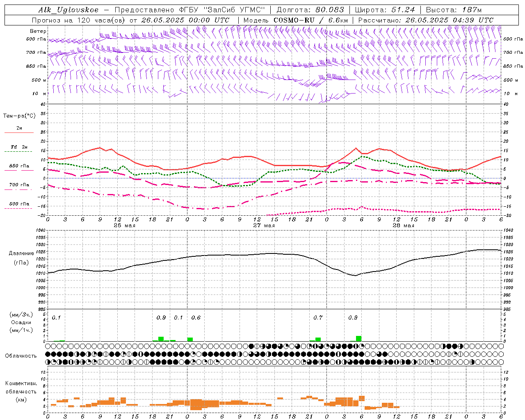Click the dashed line sample under Td 2м
Screen dimensions: 525x420
18,152
